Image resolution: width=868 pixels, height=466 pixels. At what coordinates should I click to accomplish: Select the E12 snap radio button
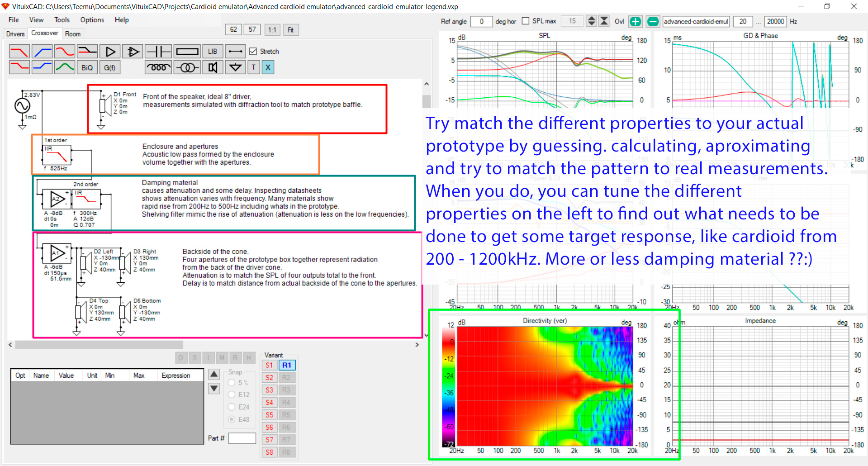232,395
